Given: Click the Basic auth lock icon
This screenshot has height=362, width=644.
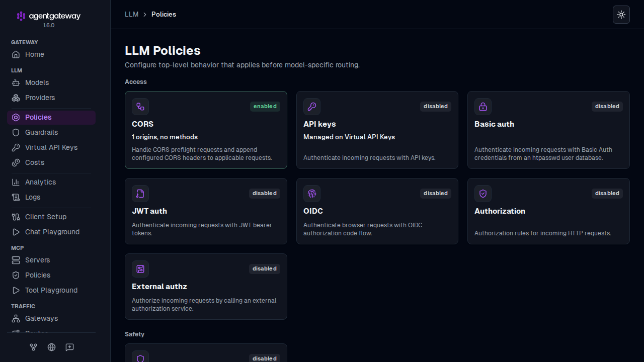Looking at the screenshot, I should pyautogui.click(x=483, y=107).
